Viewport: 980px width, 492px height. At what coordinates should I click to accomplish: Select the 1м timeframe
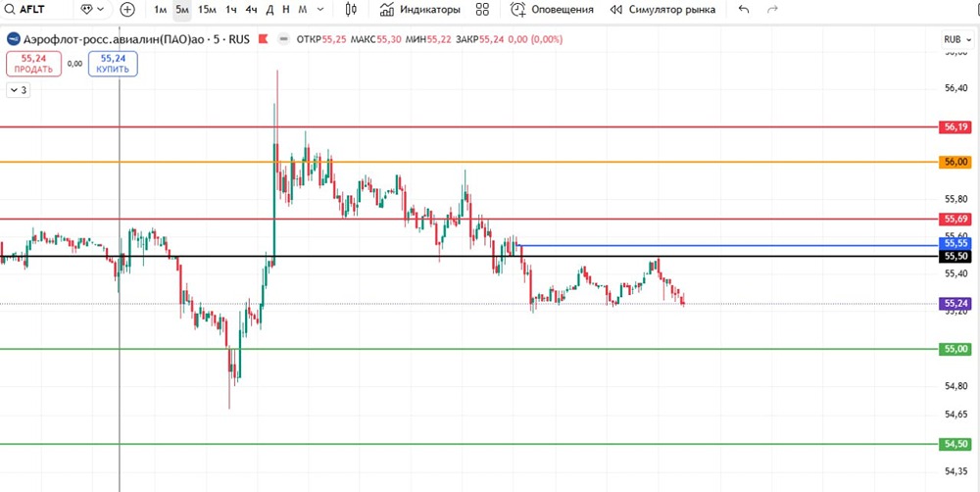[160, 10]
